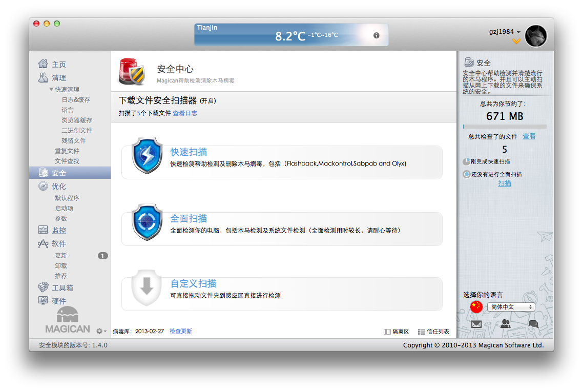Click the saved space progress bar

click(x=505, y=127)
